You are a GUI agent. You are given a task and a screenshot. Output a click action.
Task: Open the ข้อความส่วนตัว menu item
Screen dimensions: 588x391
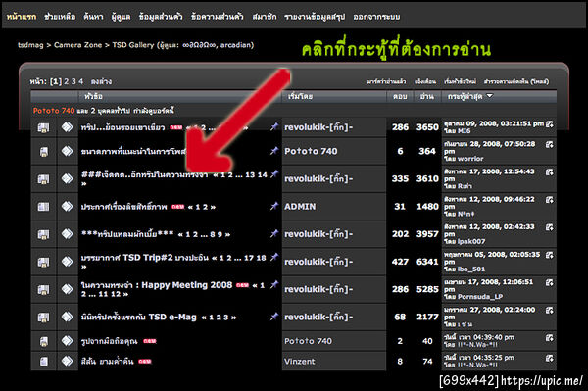(218, 17)
